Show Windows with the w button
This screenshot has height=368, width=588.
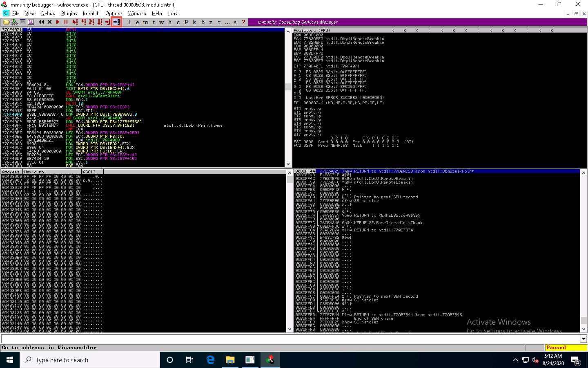click(x=162, y=22)
